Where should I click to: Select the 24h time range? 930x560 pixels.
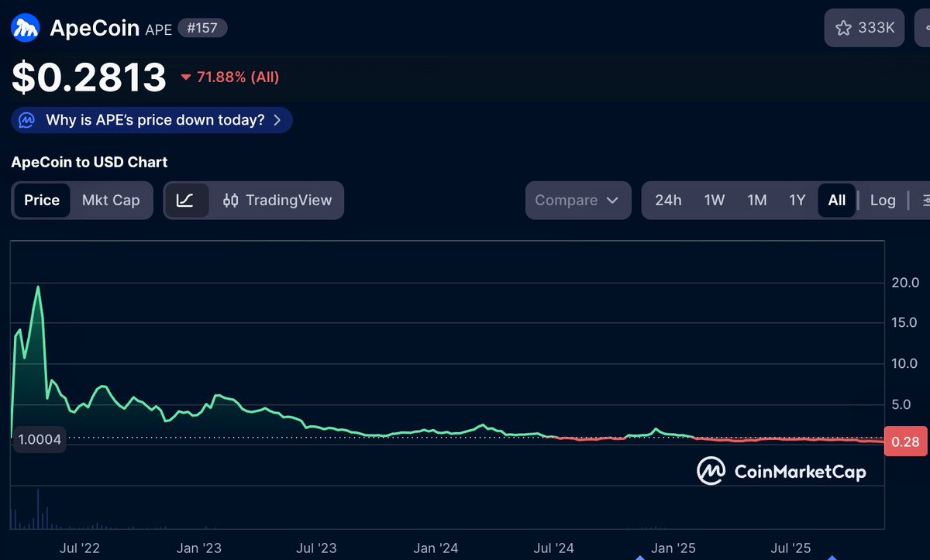(x=668, y=200)
